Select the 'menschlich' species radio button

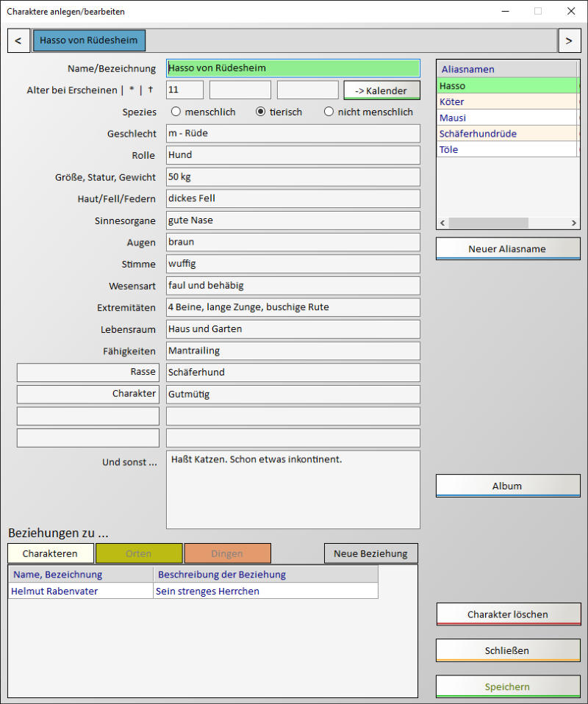176,112
